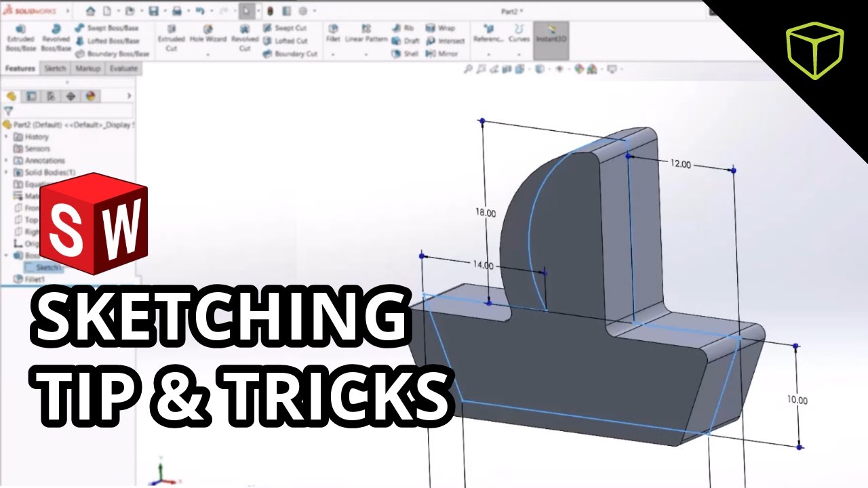Viewport: 868px width, 488px height.
Task: Click the Intersect tool
Action: 445,41
